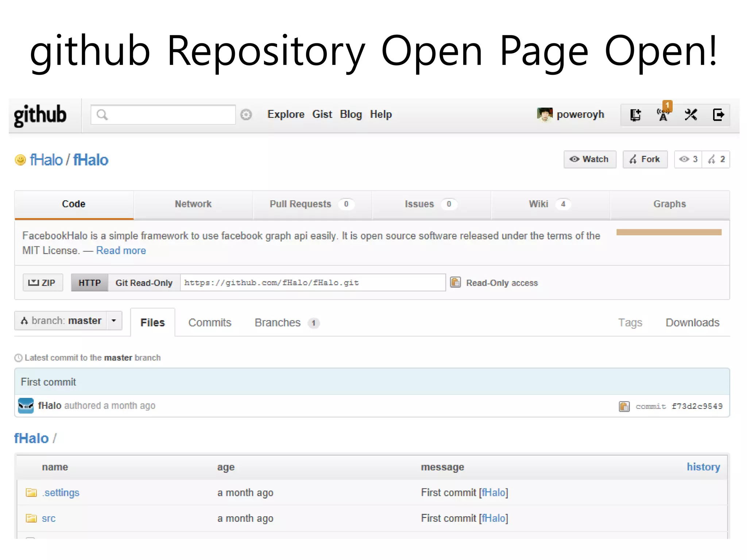
Task: Focus the github search field
Action: 163,115
